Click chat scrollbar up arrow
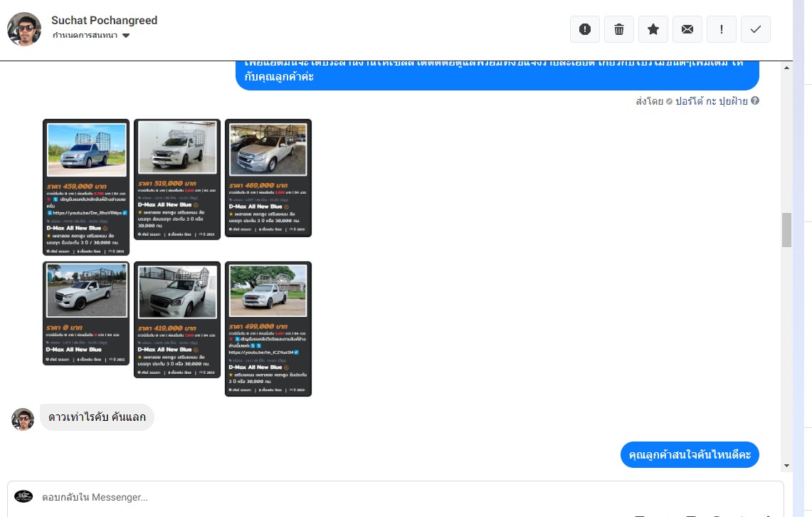Viewport: 812px width, 517px height. (786, 68)
